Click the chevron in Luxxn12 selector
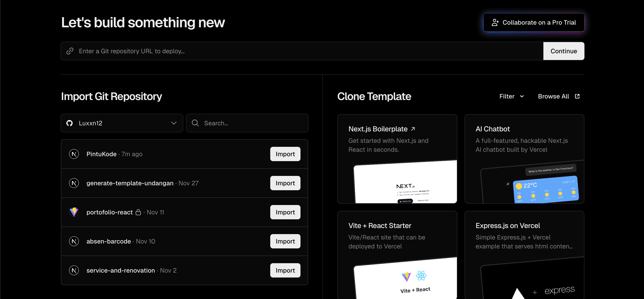 coord(174,123)
